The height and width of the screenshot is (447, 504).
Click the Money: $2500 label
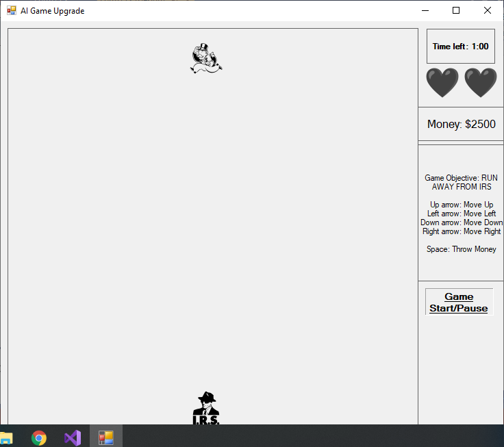(x=462, y=124)
